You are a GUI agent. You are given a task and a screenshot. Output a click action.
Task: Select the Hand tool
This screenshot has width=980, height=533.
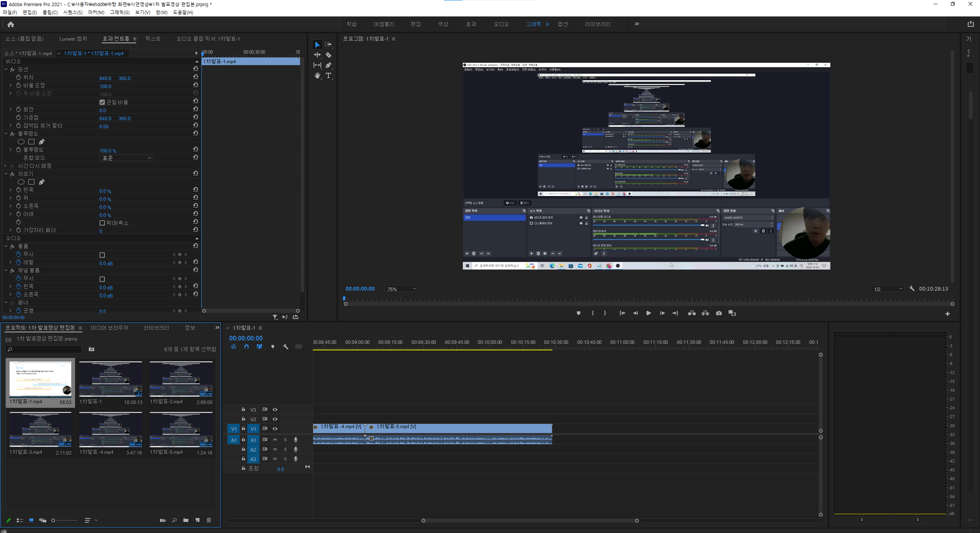[317, 75]
